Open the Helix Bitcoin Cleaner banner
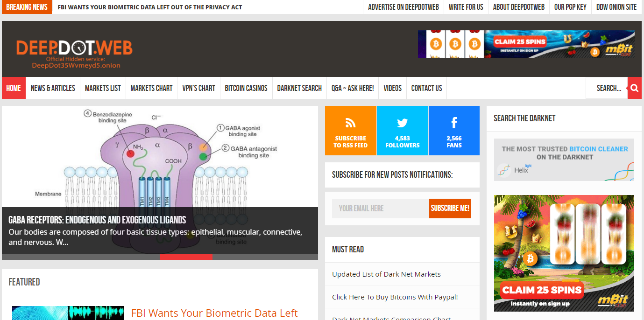Image resolution: width=644 pixels, height=320 pixels. [x=564, y=160]
